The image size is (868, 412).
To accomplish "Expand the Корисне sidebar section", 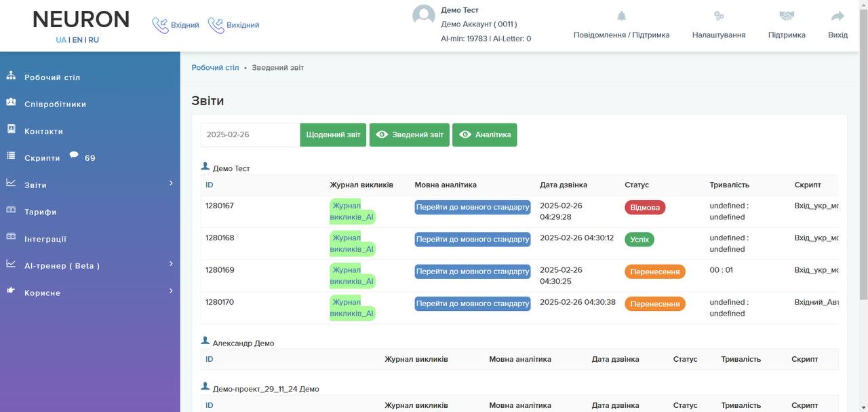I will (171, 291).
